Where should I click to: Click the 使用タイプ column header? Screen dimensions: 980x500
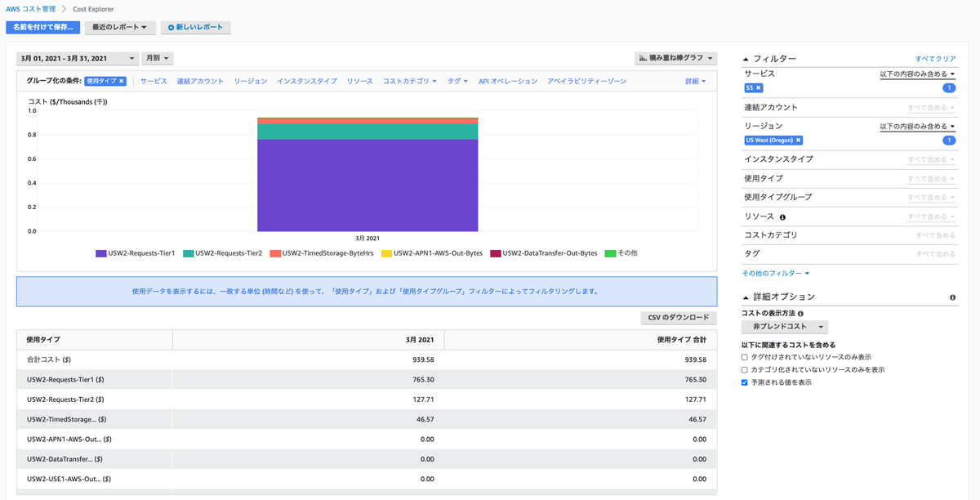point(94,339)
